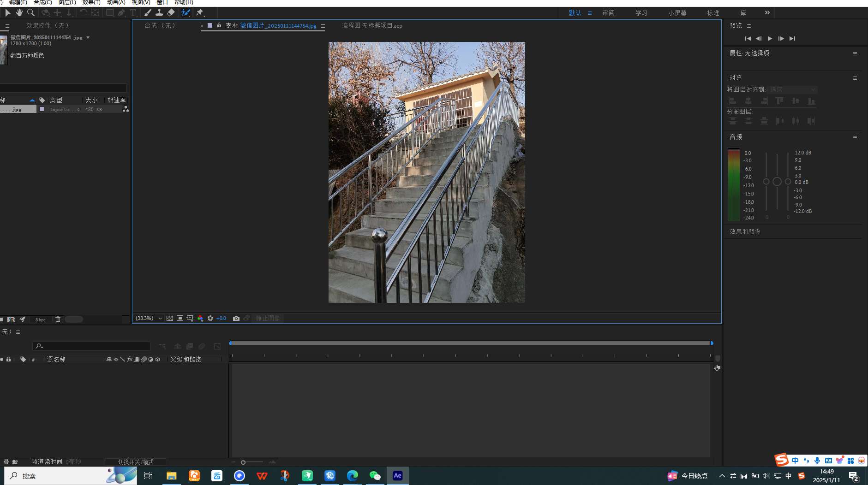Screen dimensions: 868x485
Task: Open interpret footage icon in Project panel
Action: coord(12,319)
